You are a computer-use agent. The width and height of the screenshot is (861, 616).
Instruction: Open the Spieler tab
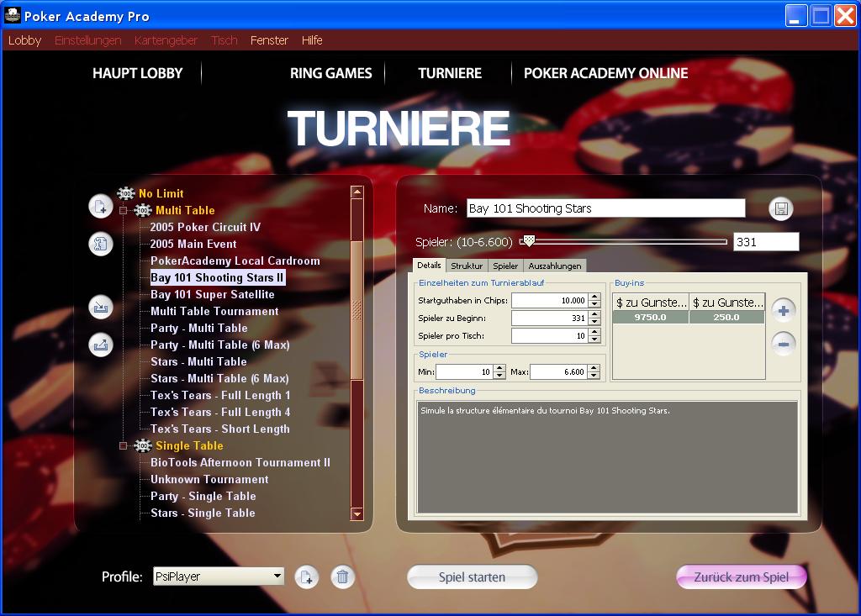click(x=505, y=266)
